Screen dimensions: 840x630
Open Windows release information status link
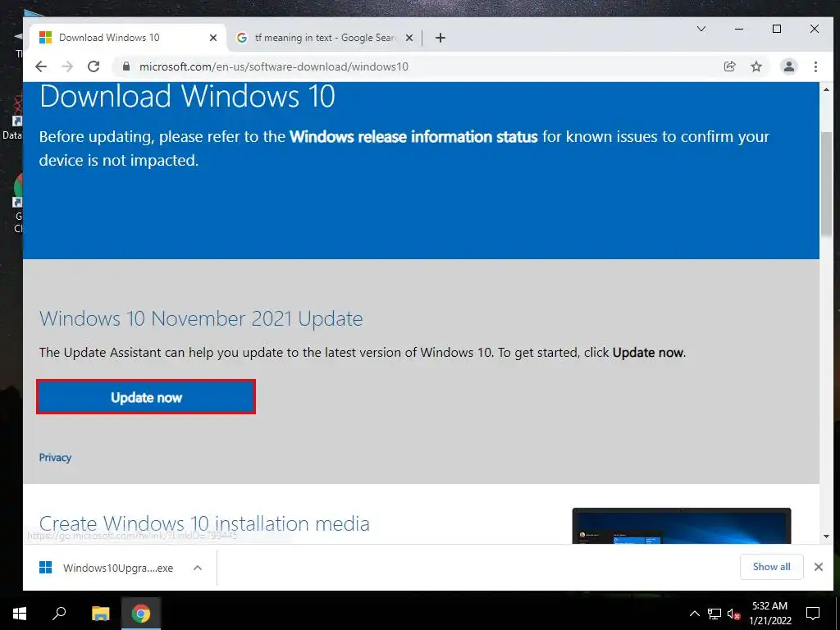[x=413, y=137]
